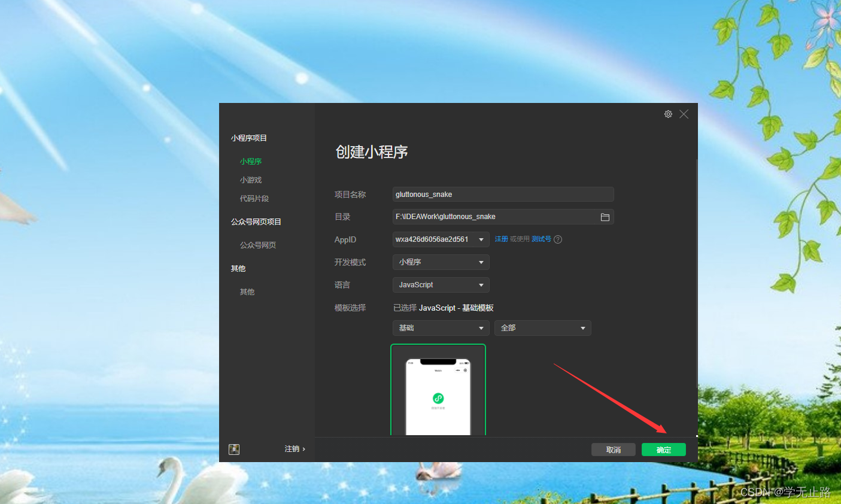Open the settings gear icon
Image resolution: width=841 pixels, height=504 pixels.
pos(668,114)
